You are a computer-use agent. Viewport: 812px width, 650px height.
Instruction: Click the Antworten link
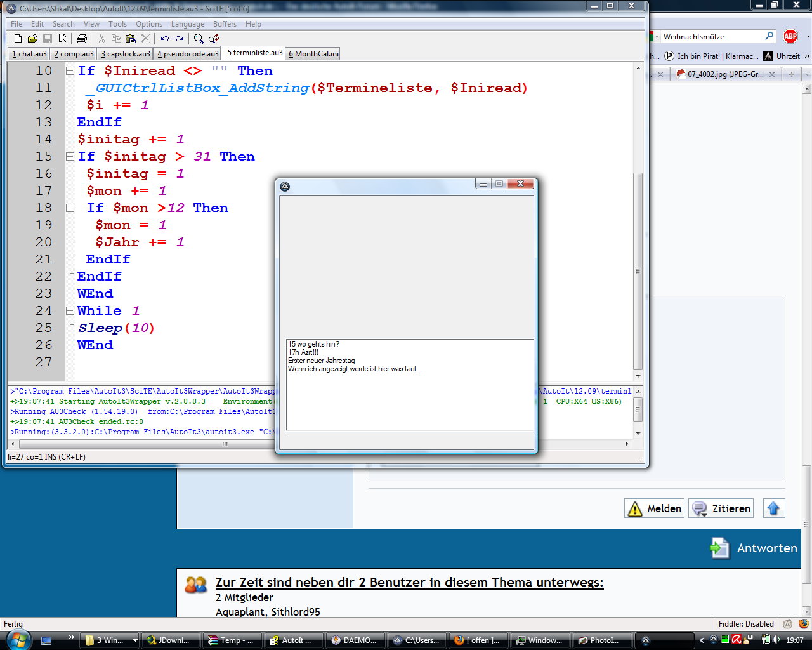(766, 548)
